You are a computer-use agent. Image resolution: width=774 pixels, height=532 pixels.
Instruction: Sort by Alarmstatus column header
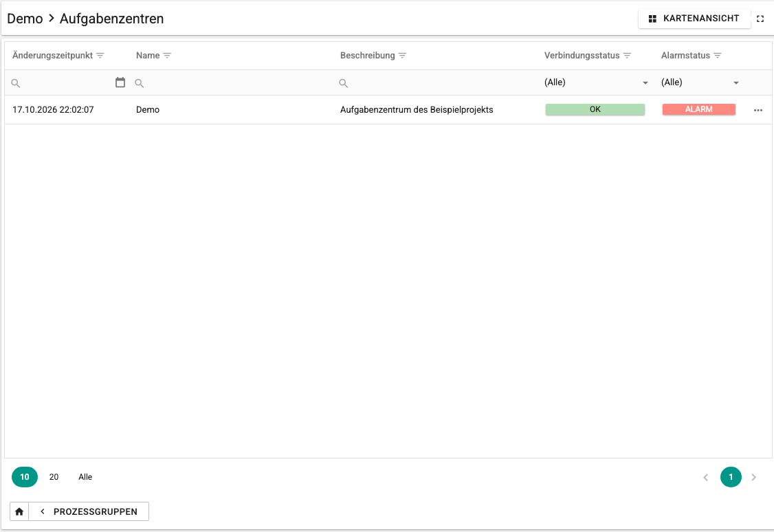685,56
